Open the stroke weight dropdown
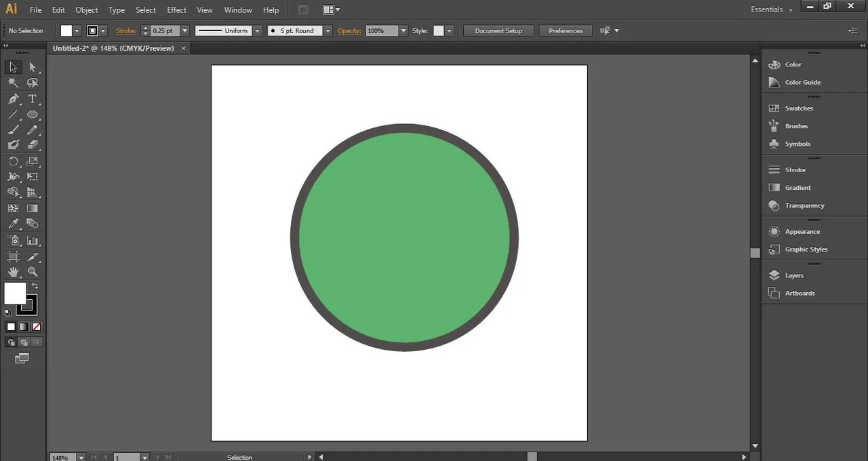Screen dimensions: 868x461 tap(184, 31)
